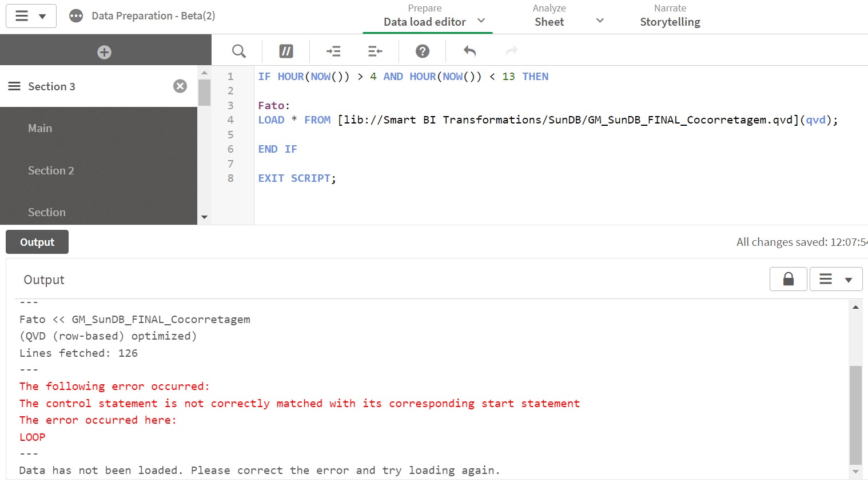This screenshot has width=868, height=486.
Task: Toggle the Output panel button
Action: [x=37, y=242]
